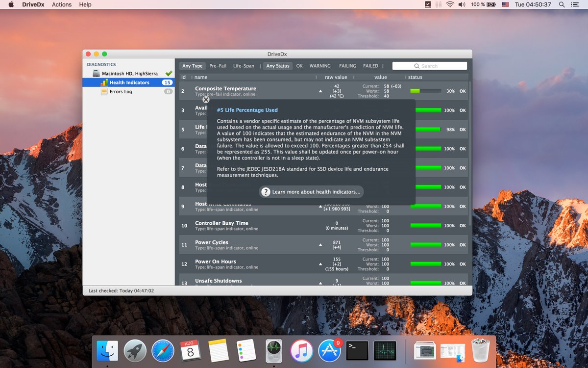Open Safari from the Dock
588x368 pixels.
click(163, 351)
